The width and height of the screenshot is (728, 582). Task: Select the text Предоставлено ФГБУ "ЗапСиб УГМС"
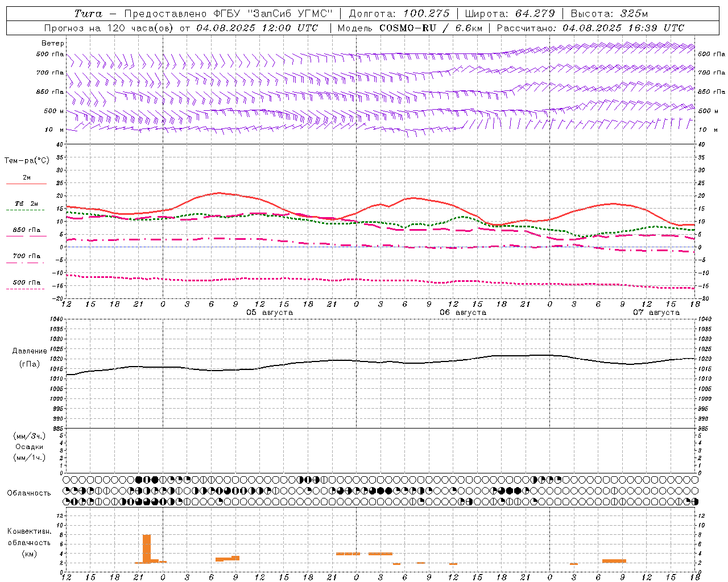(228, 14)
